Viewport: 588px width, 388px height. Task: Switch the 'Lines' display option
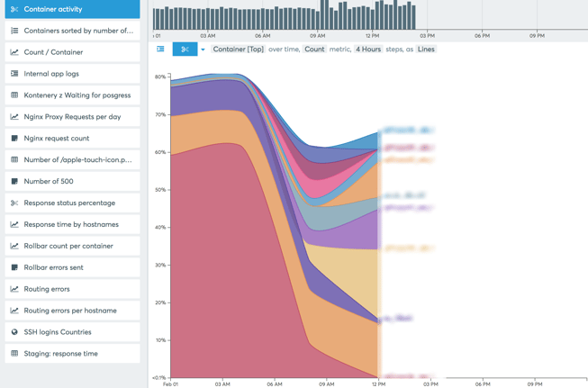pyautogui.click(x=426, y=50)
